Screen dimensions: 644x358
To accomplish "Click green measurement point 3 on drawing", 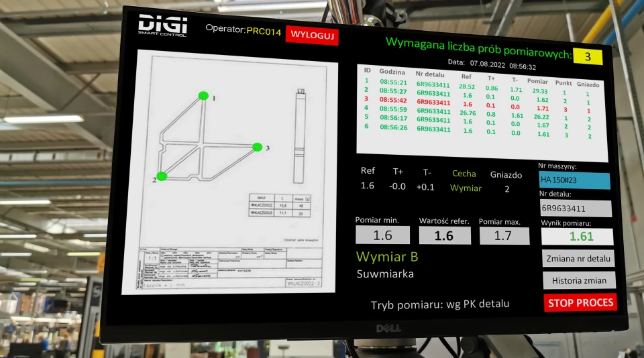I will [x=256, y=147].
